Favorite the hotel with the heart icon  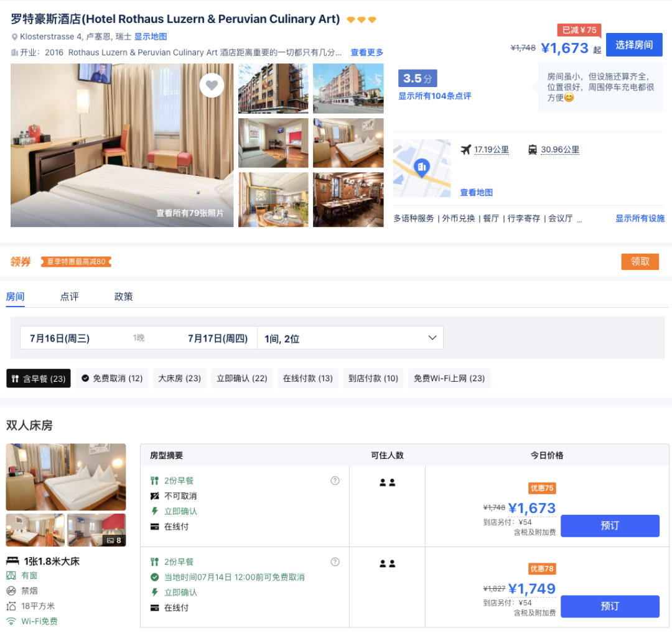[x=212, y=85]
